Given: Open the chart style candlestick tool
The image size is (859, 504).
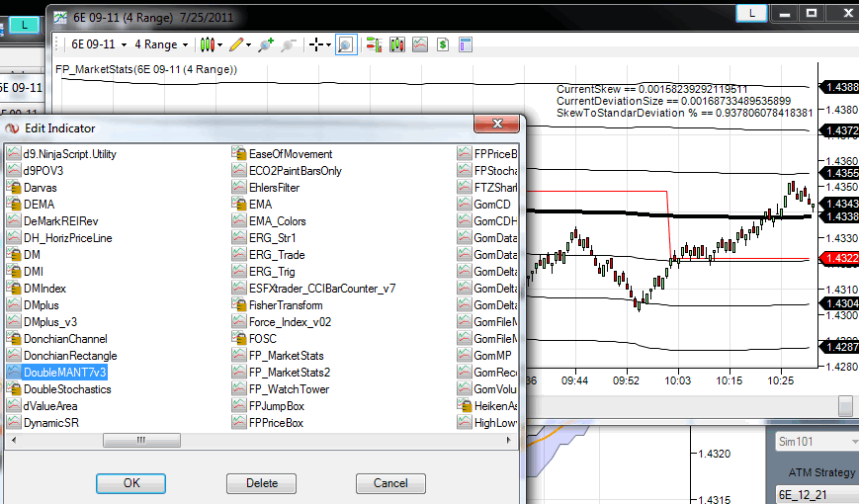Looking at the screenshot, I should point(207,44).
